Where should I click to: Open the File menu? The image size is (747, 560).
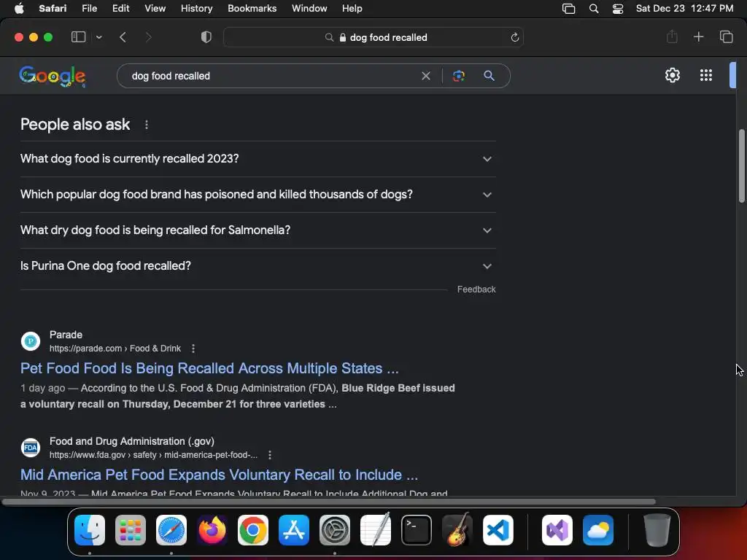click(89, 9)
